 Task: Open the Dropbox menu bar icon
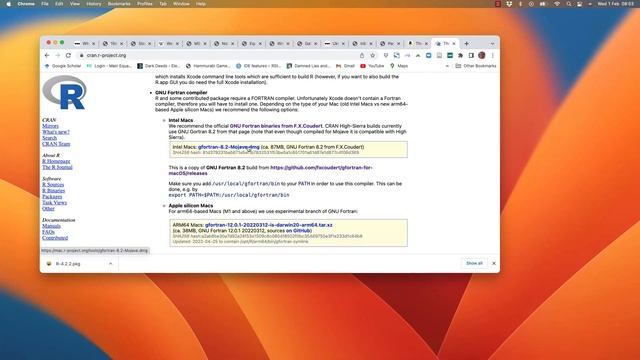point(509,4)
